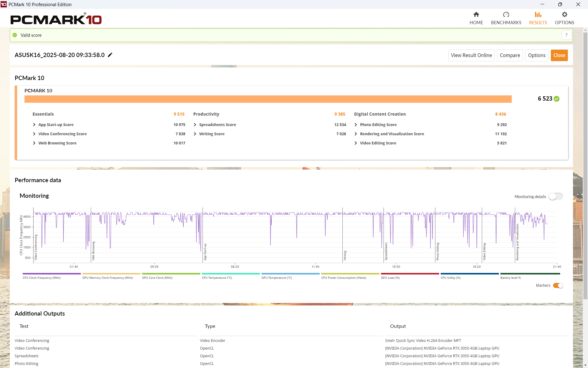Expand the Spreadsheets Score details
588x368 pixels.
pos(195,125)
